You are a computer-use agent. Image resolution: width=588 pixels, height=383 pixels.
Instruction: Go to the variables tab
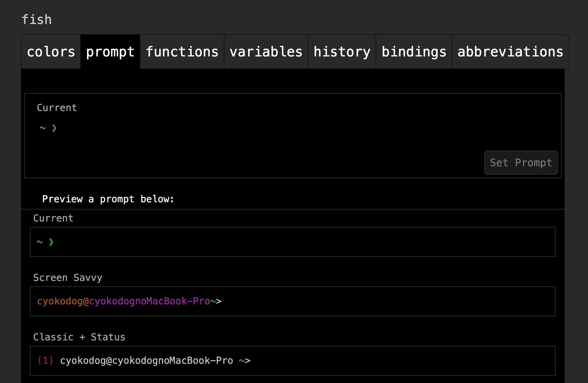[x=266, y=52]
